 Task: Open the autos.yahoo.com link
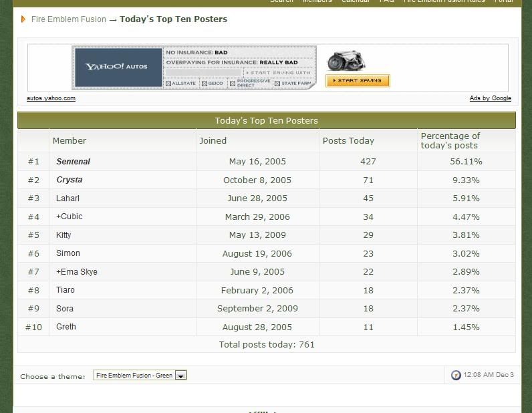tap(51, 98)
